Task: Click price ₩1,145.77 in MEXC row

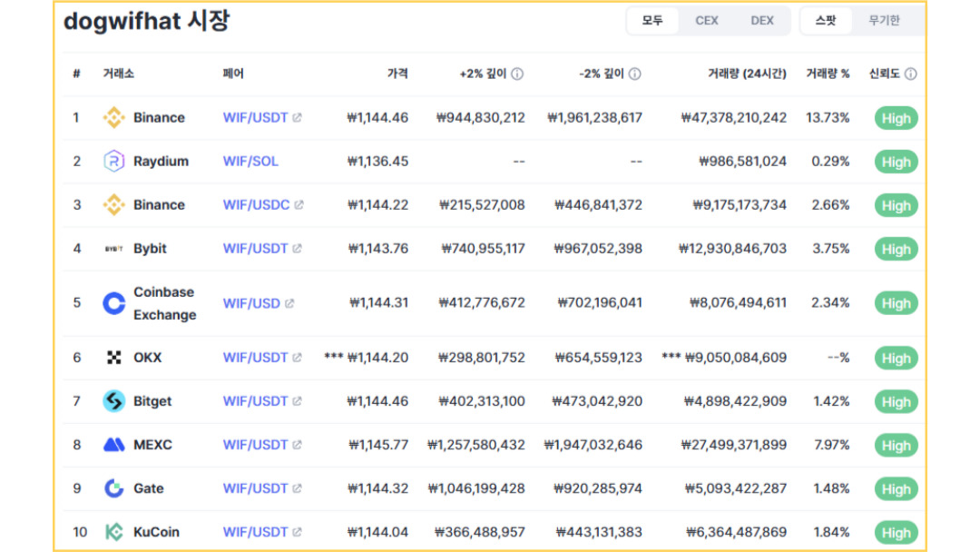Action: pyautogui.click(x=378, y=445)
